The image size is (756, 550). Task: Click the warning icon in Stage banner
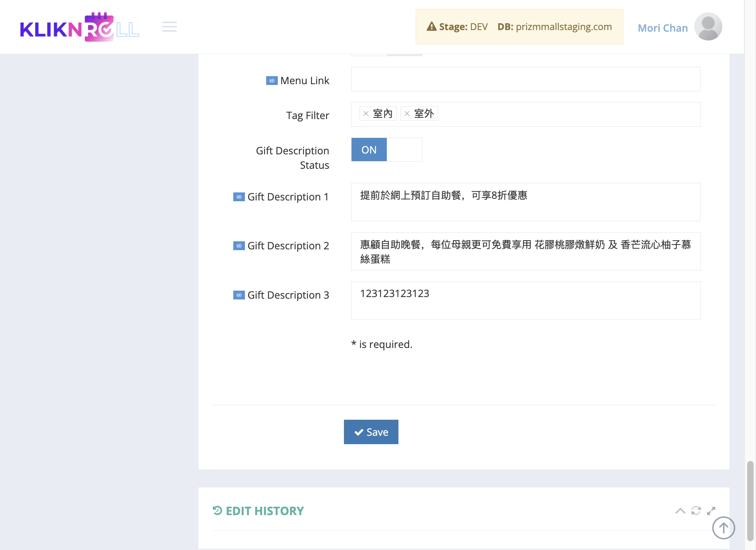tap(431, 26)
